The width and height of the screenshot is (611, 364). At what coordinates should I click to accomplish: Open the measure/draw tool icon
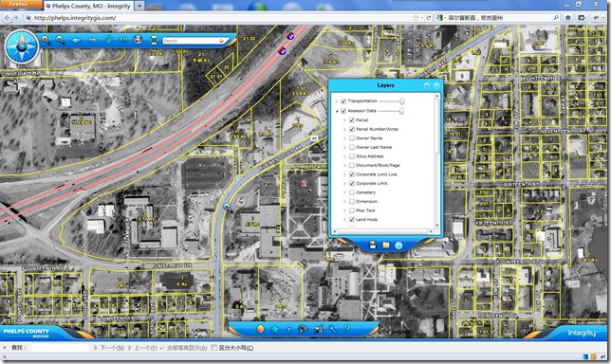tap(318, 329)
